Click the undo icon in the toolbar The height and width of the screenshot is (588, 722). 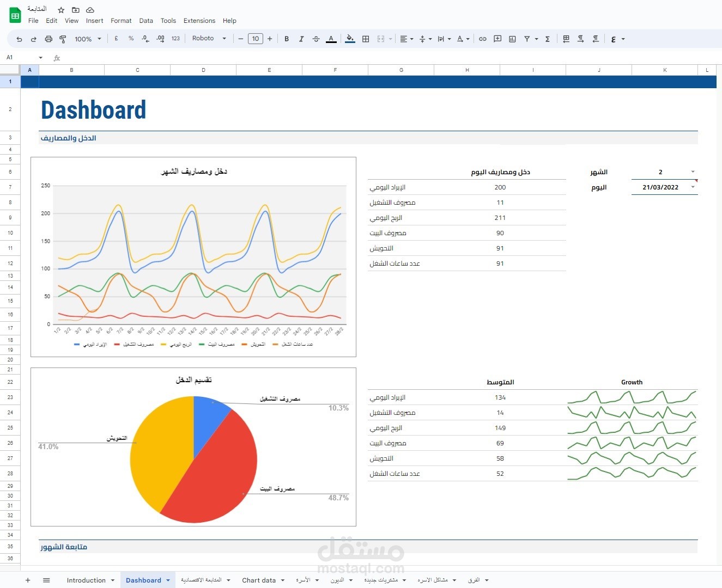click(x=19, y=39)
